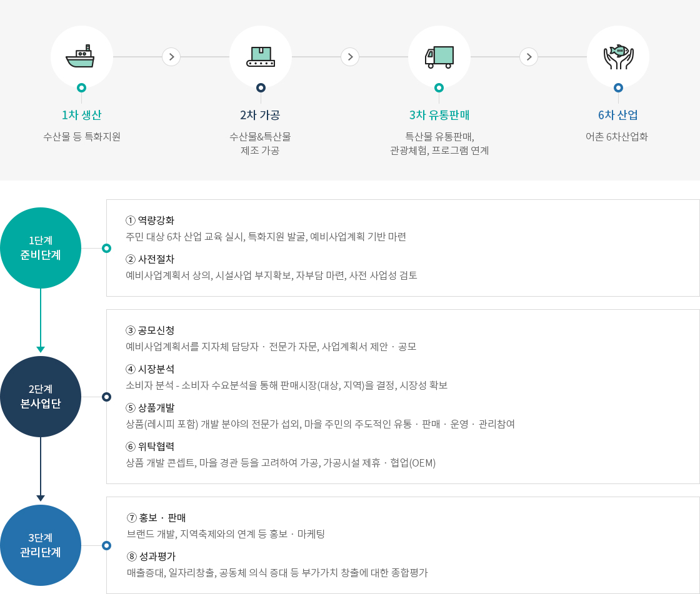Click the 1차 생산 heading

click(x=82, y=115)
